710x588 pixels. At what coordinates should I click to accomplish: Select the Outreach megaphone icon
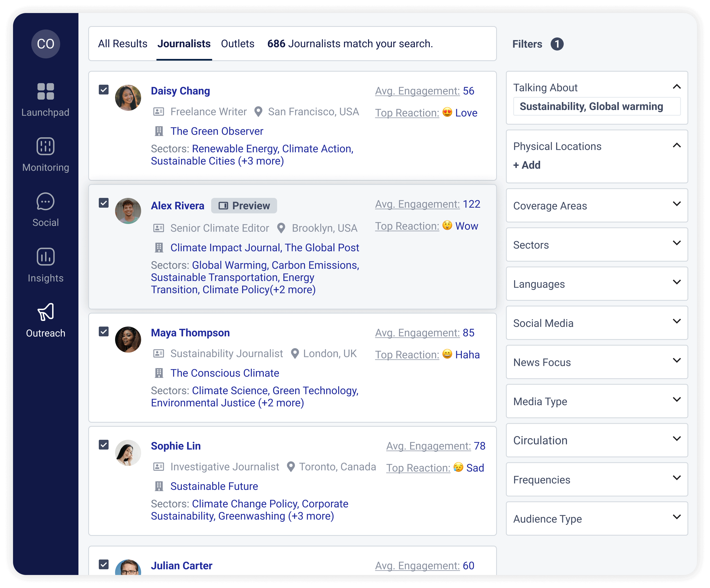[45, 312]
